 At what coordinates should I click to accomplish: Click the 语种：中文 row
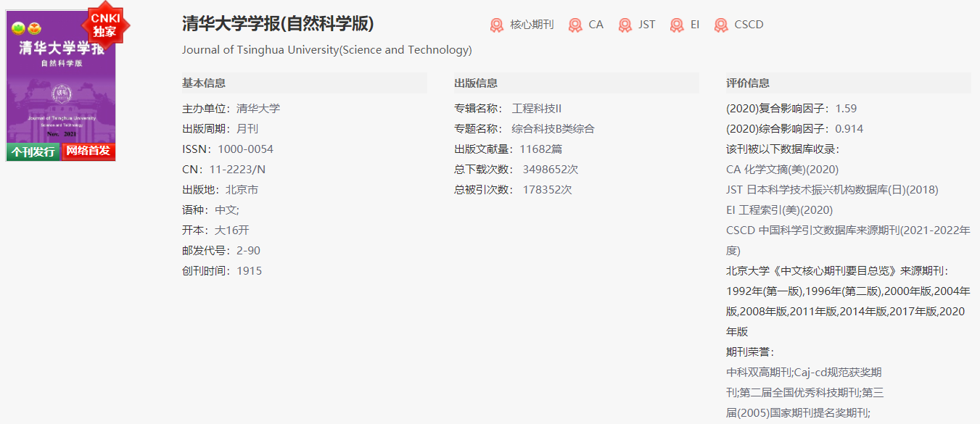pos(210,210)
